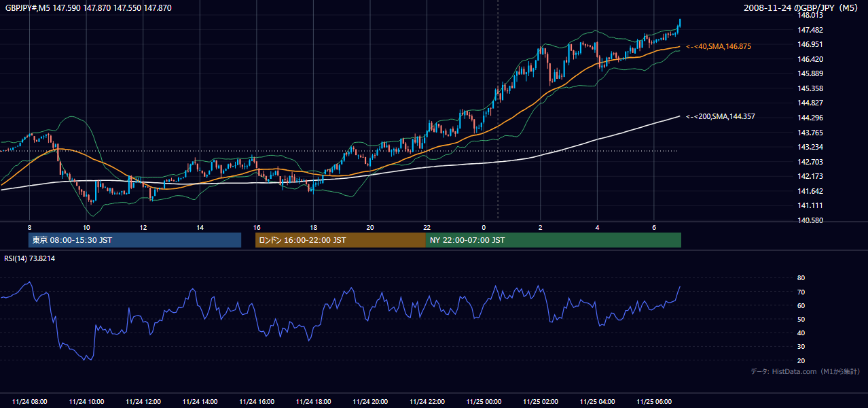Click hour label 2 under the price chart
868x408 pixels.
pos(541,227)
